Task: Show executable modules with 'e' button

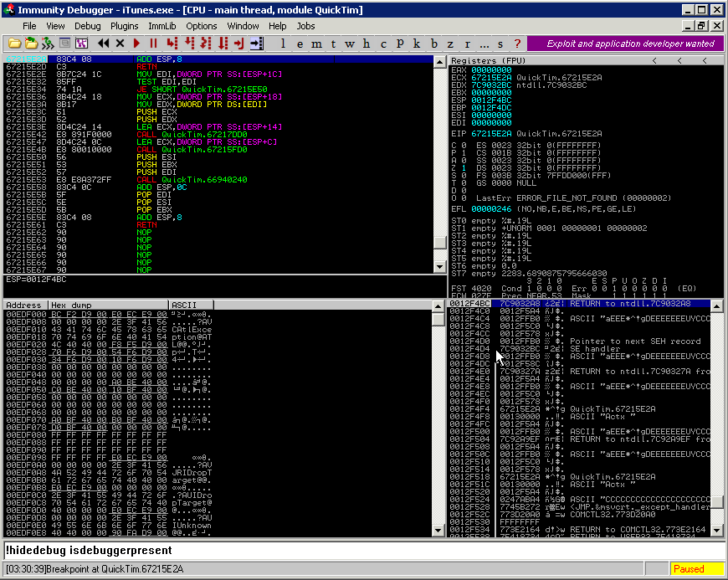Action: point(300,43)
